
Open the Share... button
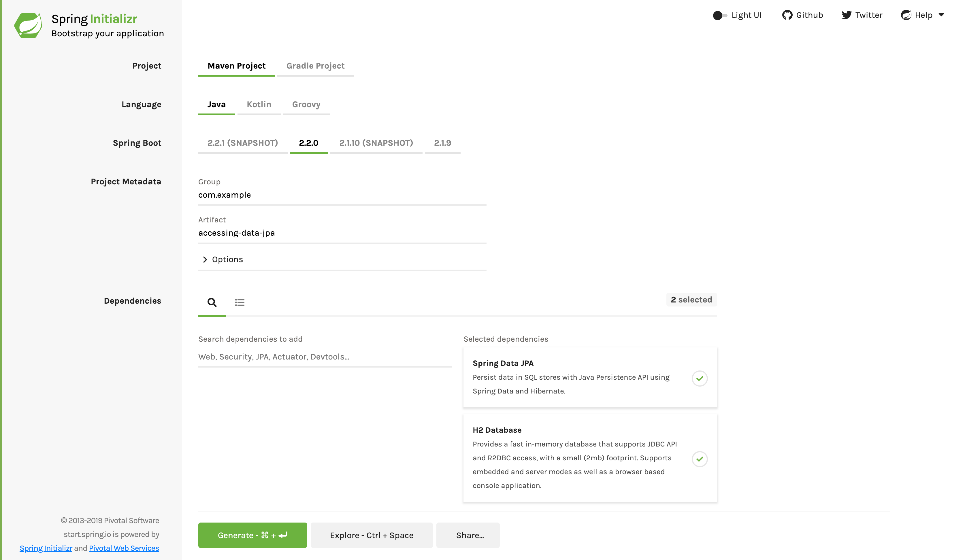click(468, 535)
